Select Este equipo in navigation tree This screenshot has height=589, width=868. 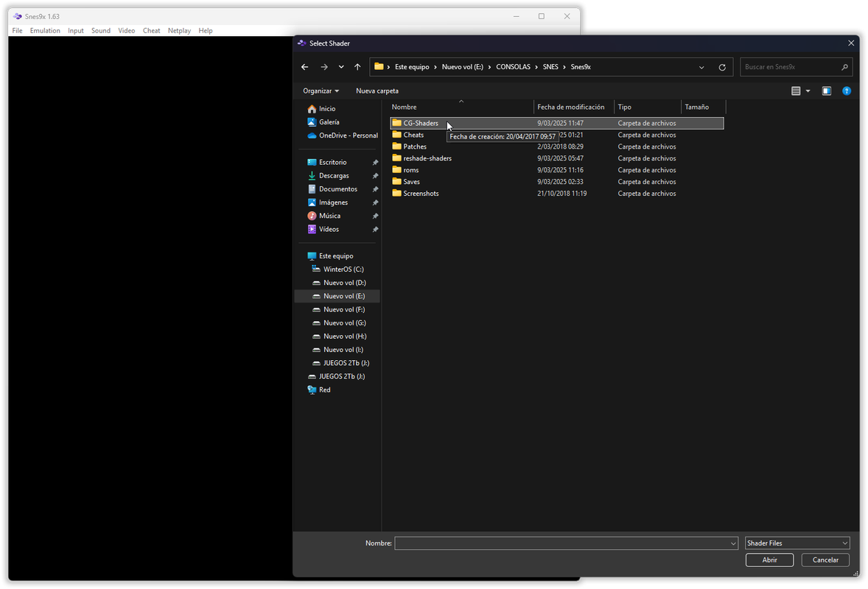click(335, 256)
